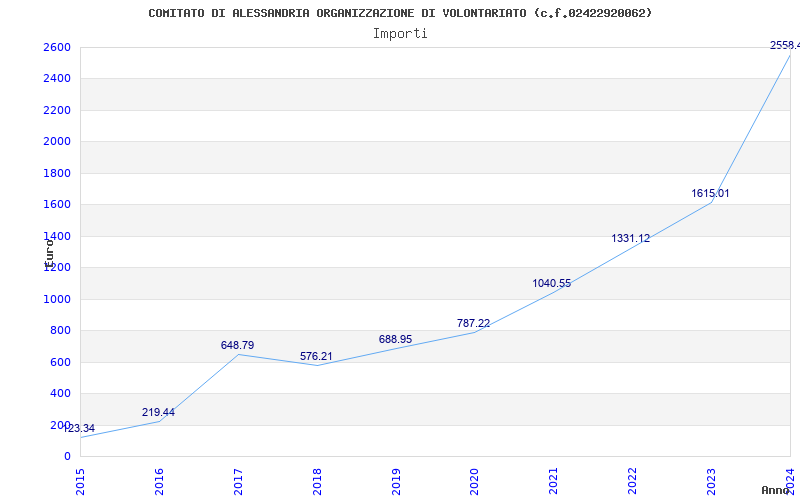The image size is (800, 500).
Task: Select the 2019 year label on x-axis
Action: pyautogui.click(x=396, y=479)
